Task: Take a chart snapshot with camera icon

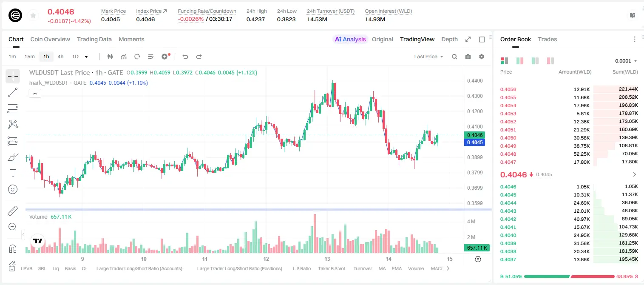Action: click(468, 57)
